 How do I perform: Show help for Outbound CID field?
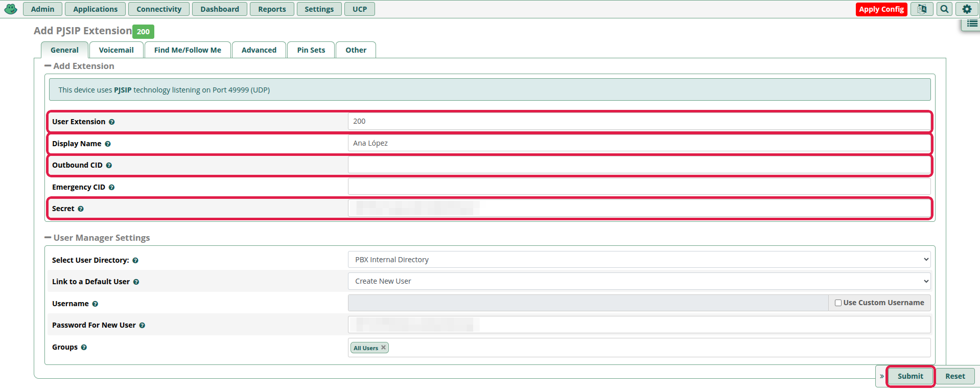click(109, 166)
